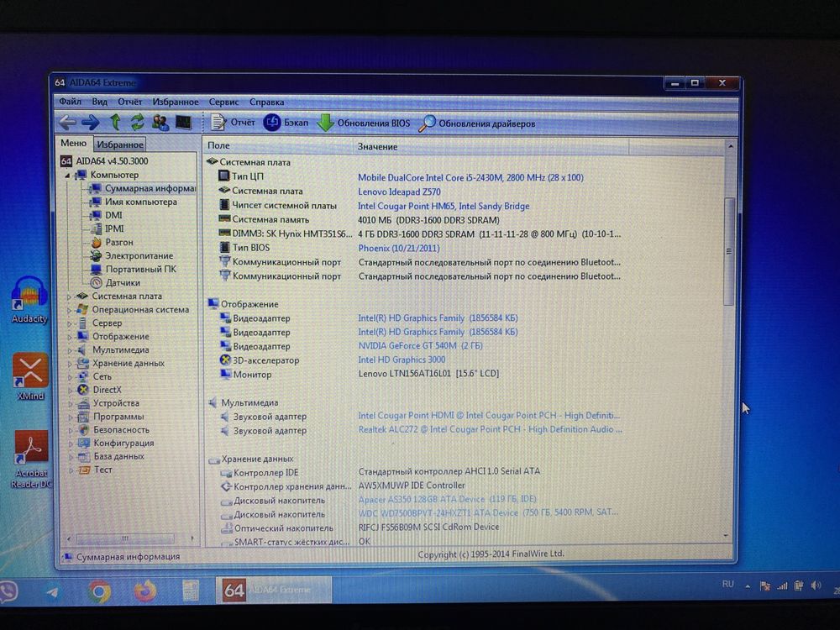The height and width of the screenshot is (630, 840).
Task: Open NVIDIA GeForce GT 540M link
Action: [420, 345]
